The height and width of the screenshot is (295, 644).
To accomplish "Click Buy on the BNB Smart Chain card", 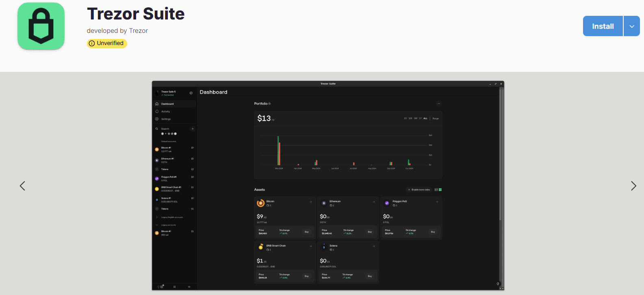I will (x=307, y=276).
